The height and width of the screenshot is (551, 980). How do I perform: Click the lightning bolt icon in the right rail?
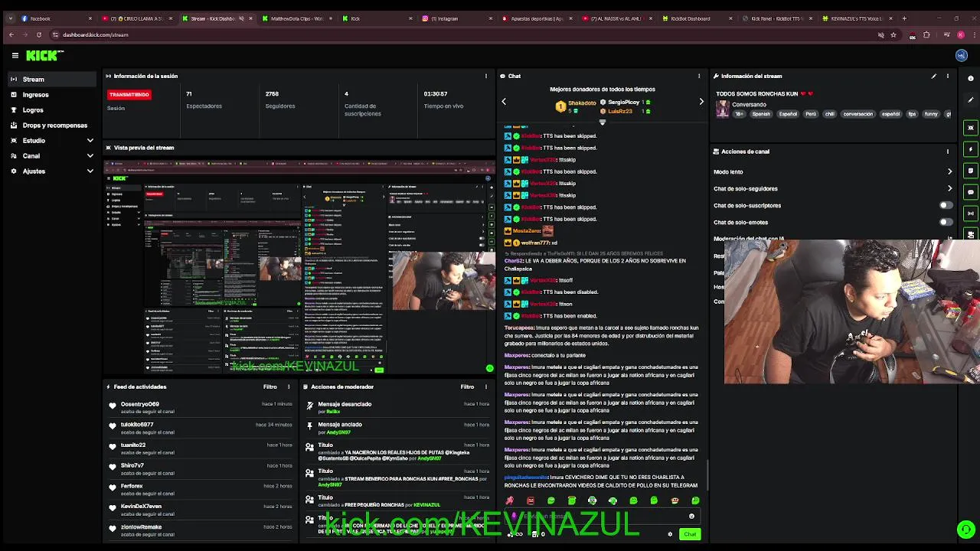pyautogui.click(x=971, y=149)
